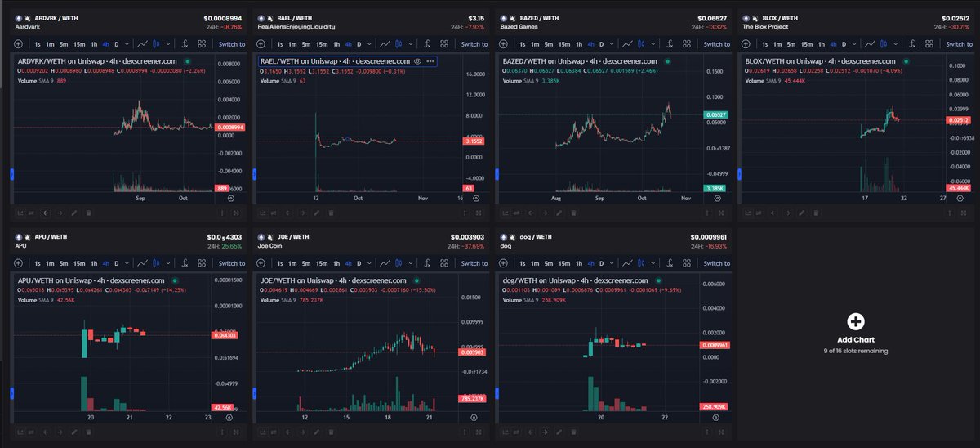Open layout grid icon in BAZED chart
The height and width of the screenshot is (448, 980).
pos(688,44)
